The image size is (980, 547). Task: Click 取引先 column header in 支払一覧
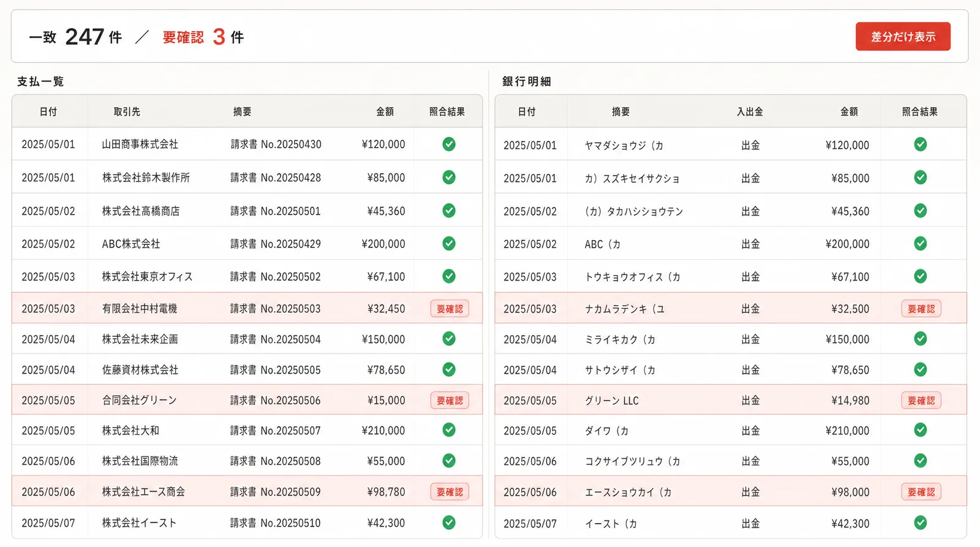coord(127,111)
